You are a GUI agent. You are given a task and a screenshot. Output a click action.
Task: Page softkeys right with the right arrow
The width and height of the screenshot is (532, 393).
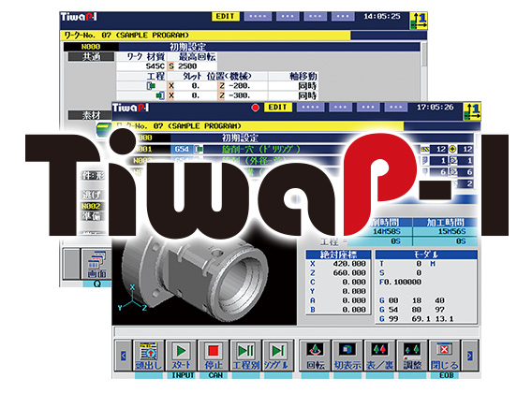coord(470,356)
